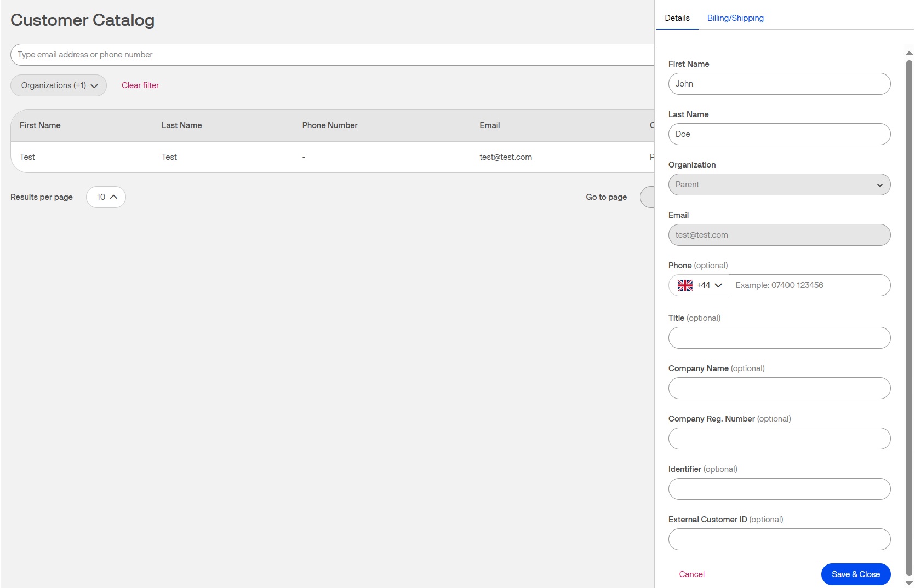Viewport: 915px width, 588px height.
Task: Switch to the Billing/Shipping tab
Action: point(735,18)
